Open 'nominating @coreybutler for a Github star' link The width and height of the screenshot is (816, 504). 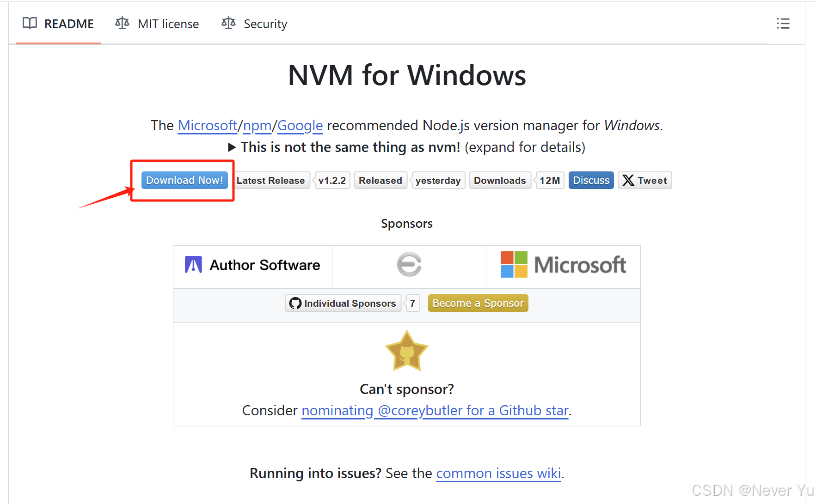(x=435, y=410)
